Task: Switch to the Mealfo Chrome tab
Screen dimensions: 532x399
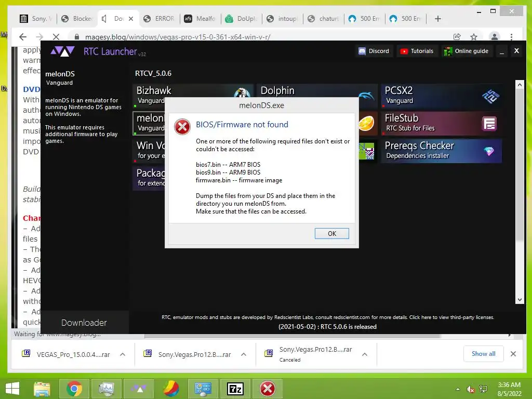Action: [201, 19]
